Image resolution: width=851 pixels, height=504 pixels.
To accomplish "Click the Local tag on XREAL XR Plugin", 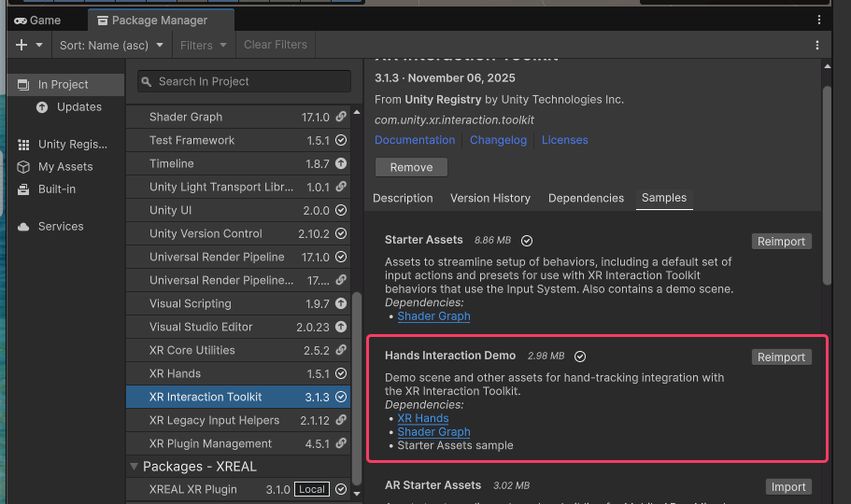I will pos(312,489).
